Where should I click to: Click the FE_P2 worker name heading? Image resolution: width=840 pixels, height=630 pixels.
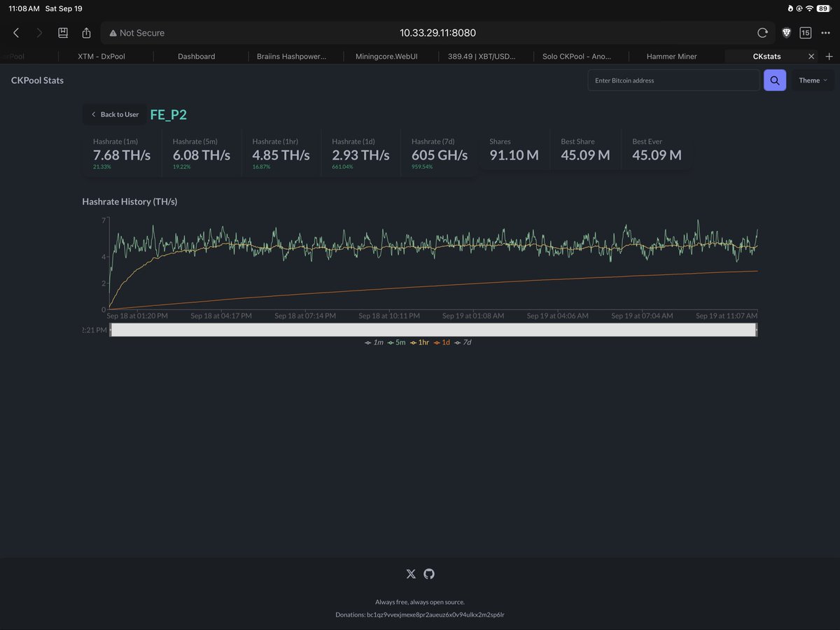coord(169,115)
